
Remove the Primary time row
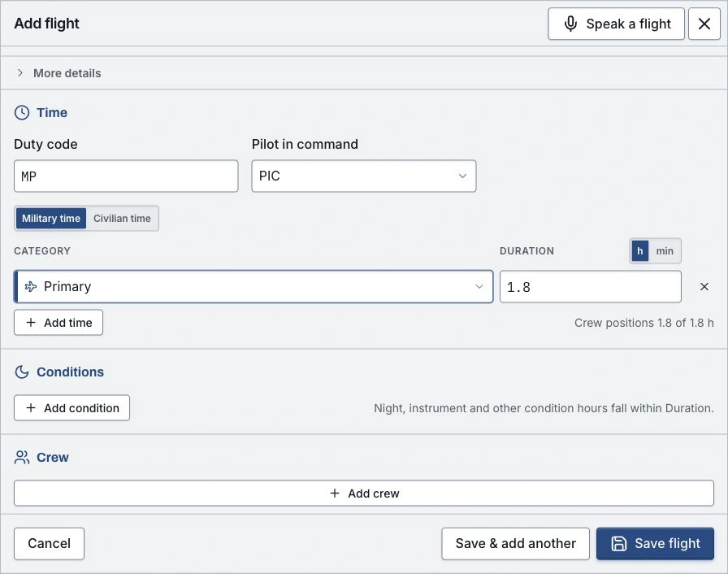coord(704,287)
